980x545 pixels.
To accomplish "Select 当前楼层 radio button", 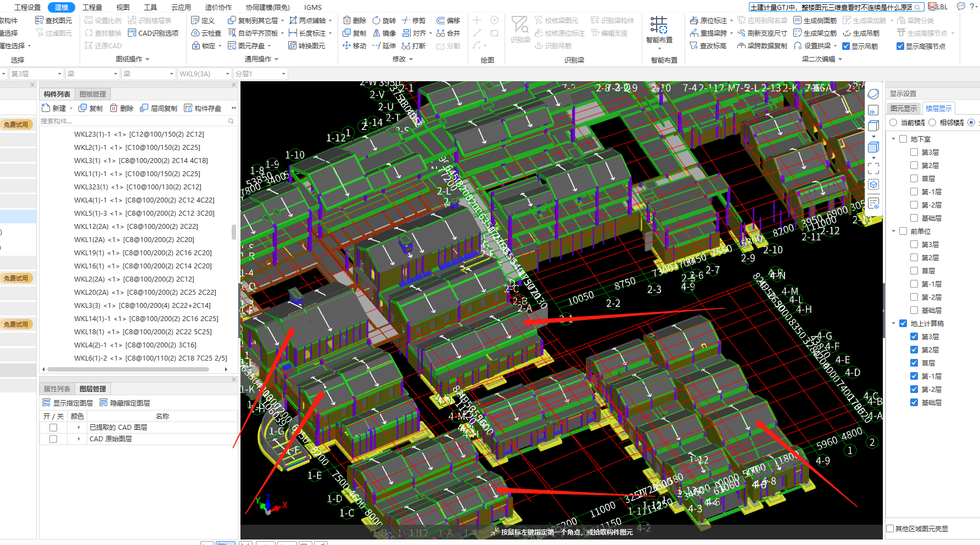I will click(893, 122).
